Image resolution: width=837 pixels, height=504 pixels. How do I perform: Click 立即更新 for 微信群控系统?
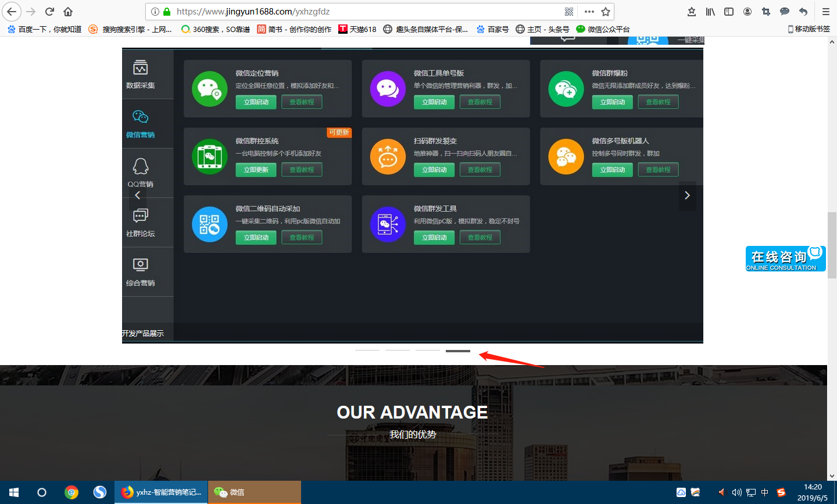point(256,170)
